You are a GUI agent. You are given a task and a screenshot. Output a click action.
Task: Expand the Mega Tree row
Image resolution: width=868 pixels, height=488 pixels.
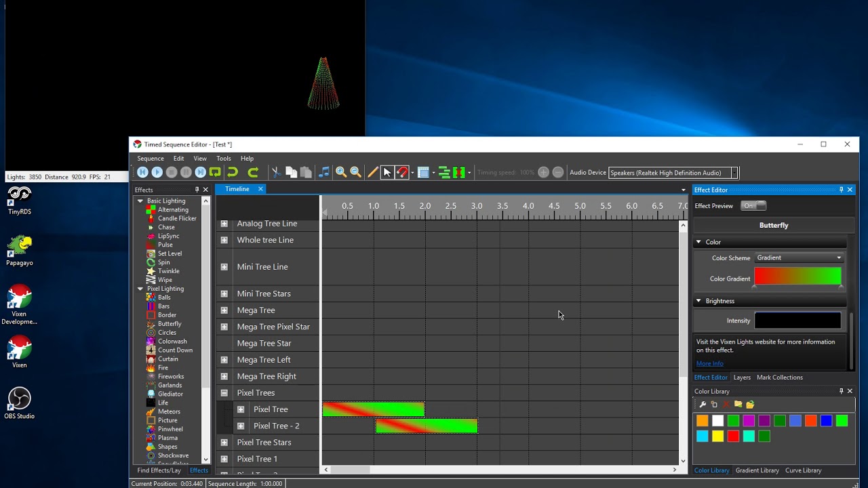(224, 310)
